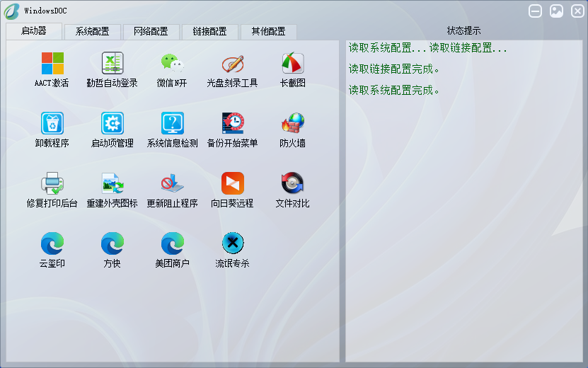Open the 云玺印 Edge shortcut
The height and width of the screenshot is (368, 588).
(x=52, y=243)
